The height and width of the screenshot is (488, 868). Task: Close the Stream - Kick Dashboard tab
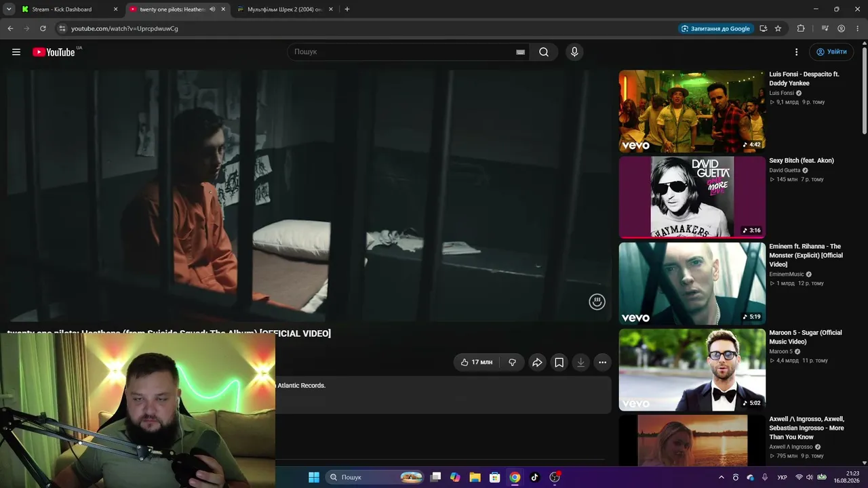[115, 9]
